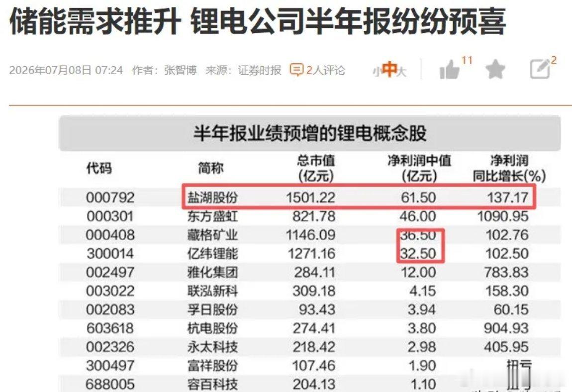The width and height of the screenshot is (572, 392).
Task: Click stock name 容百科技
Action: (x=213, y=385)
